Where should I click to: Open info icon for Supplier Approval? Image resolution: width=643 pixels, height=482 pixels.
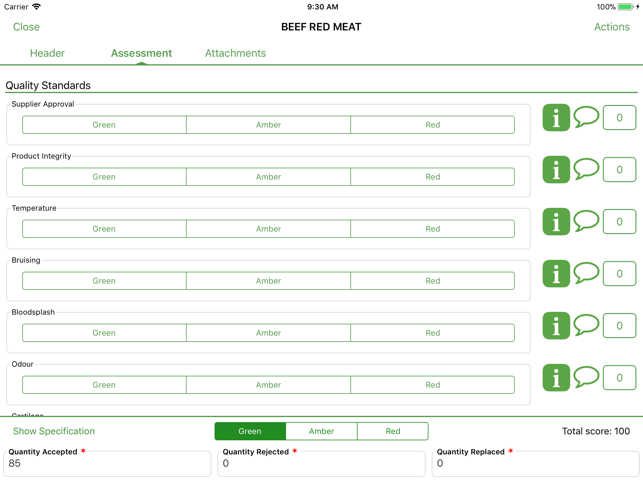[556, 118]
